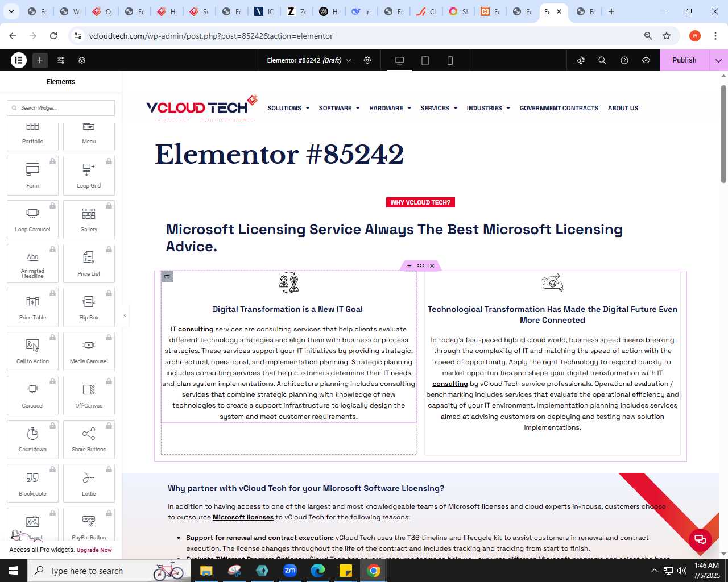Open browser zoom magnifier icon
This screenshot has height=582, width=728.
(x=648, y=36)
